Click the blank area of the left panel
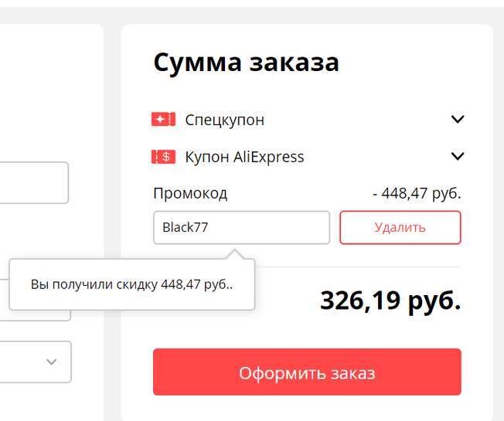 (x=46, y=93)
